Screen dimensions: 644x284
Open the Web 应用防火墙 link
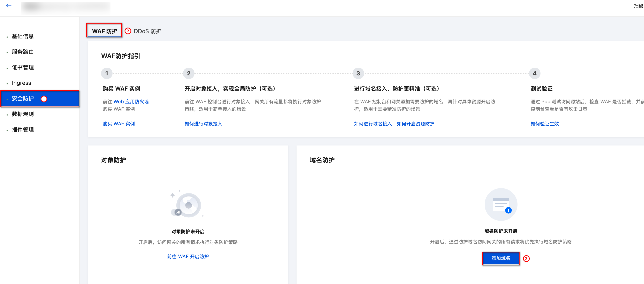[x=131, y=102]
